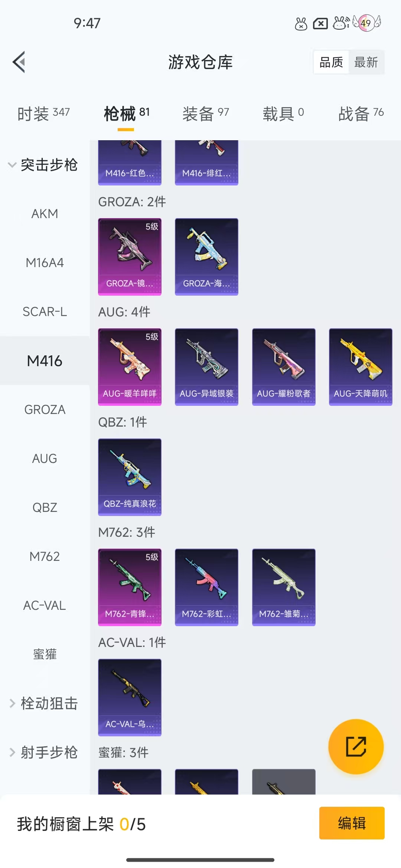Expand the 栓动狙击 category
Screen dimensions: 401x868
pos(43,703)
